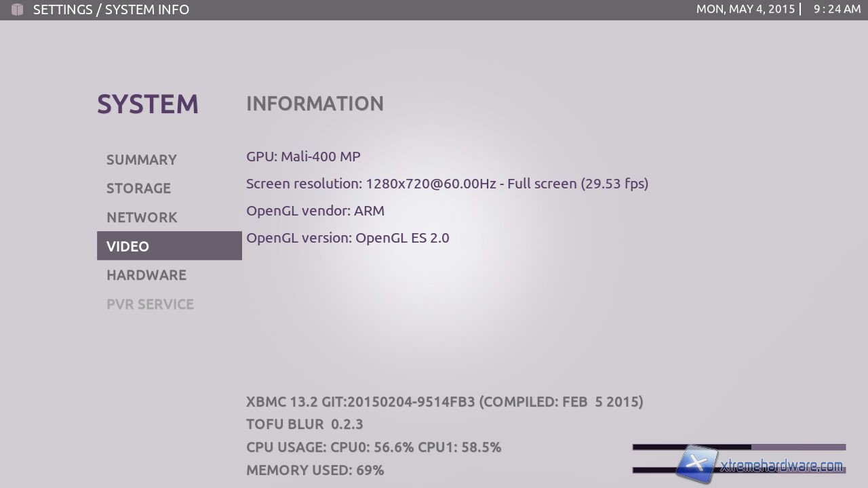This screenshot has height=488, width=868.
Task: Click the OpenGL vendor ARM line
Action: click(x=315, y=211)
